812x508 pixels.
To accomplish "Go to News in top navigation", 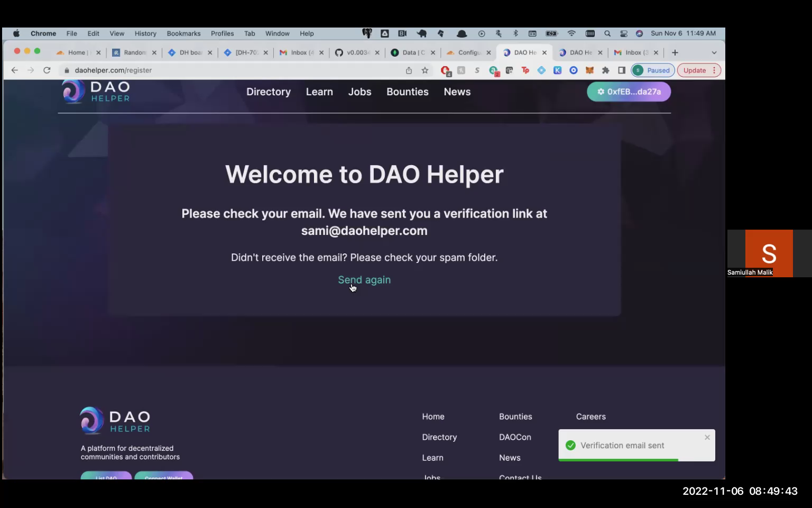I will point(457,92).
